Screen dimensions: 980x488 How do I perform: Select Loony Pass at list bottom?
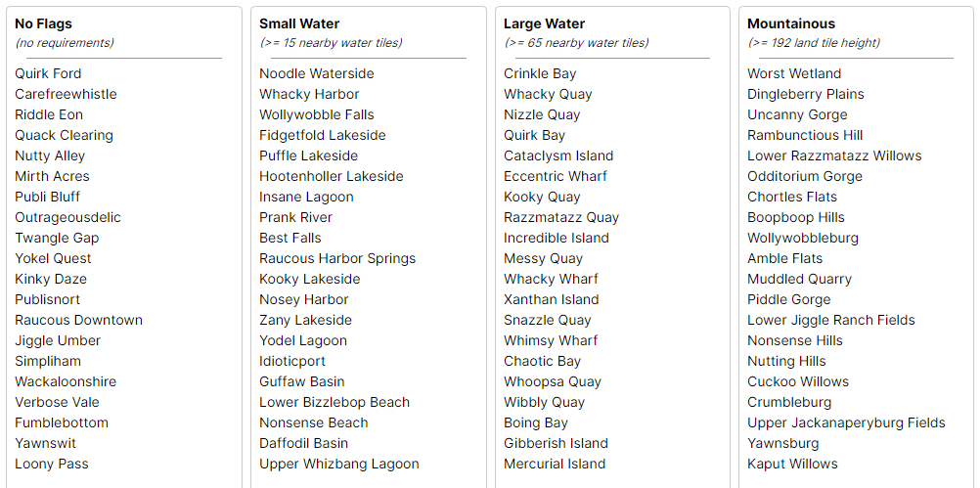tap(52, 464)
